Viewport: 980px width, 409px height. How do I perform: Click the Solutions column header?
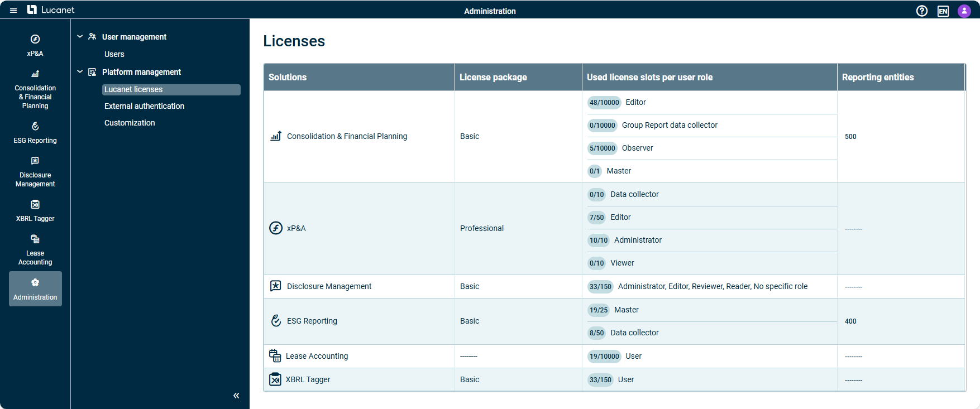click(359, 77)
